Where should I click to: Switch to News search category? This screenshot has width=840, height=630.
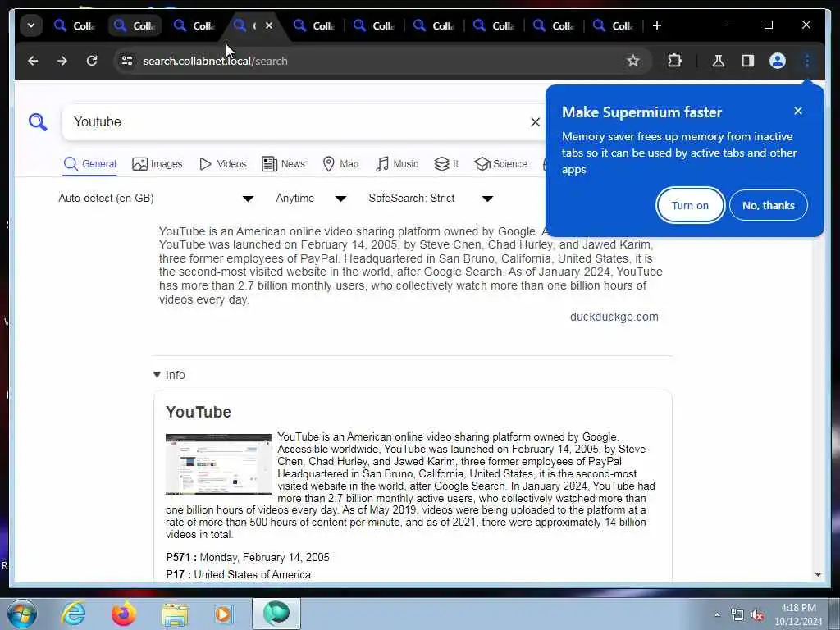(283, 164)
